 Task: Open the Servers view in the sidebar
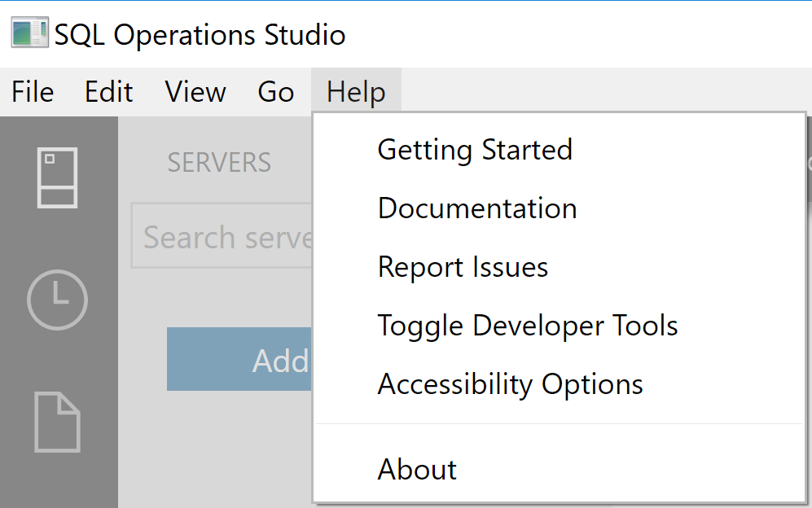tap(58, 177)
